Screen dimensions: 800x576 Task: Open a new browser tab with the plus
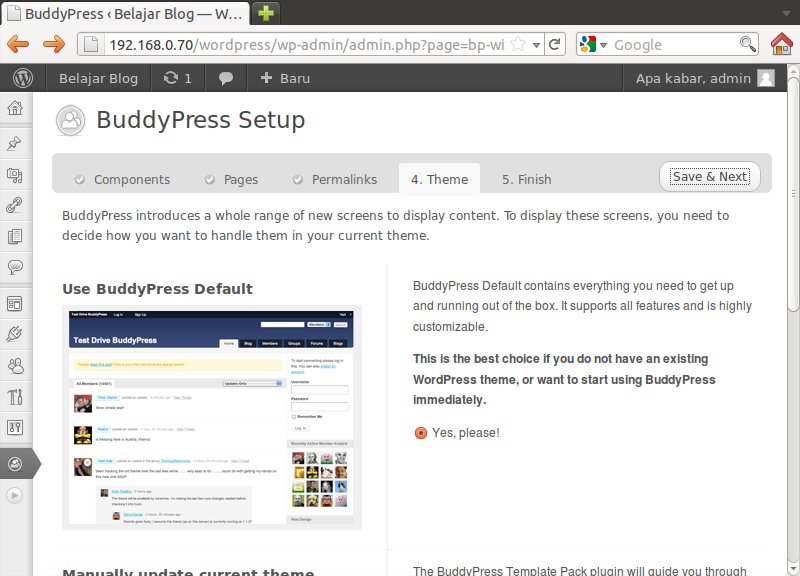tap(265, 13)
